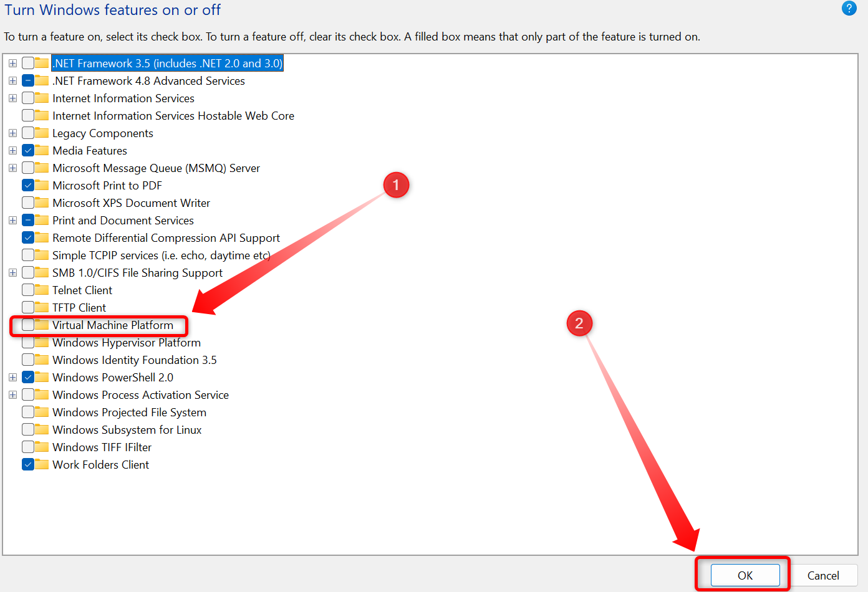Image resolution: width=868 pixels, height=592 pixels.
Task: Select Windows Identity Foundation 3.5 label
Action: pyautogui.click(x=135, y=360)
